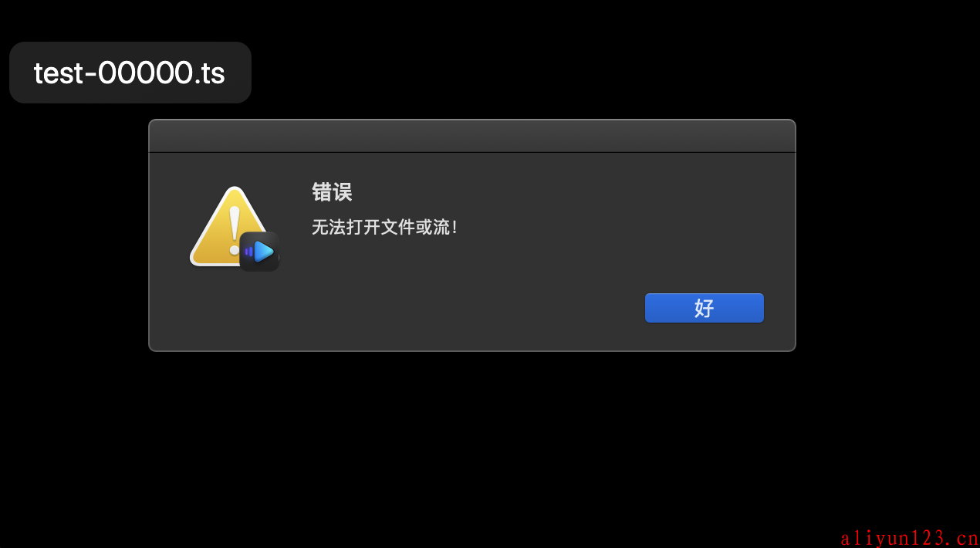
Task: Click the media player app badge icon
Action: coord(259,252)
